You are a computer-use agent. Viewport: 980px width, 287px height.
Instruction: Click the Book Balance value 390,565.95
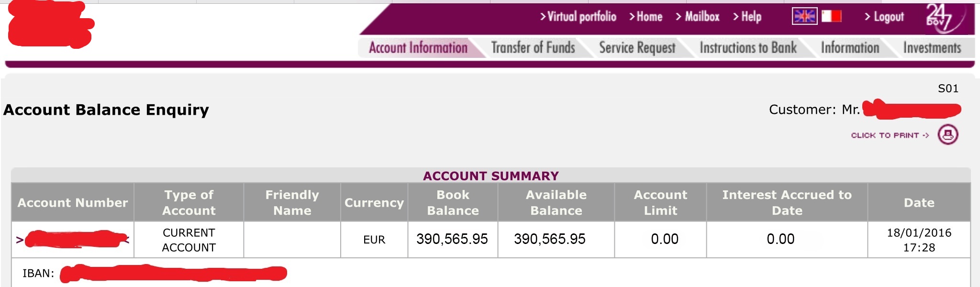[452, 239]
